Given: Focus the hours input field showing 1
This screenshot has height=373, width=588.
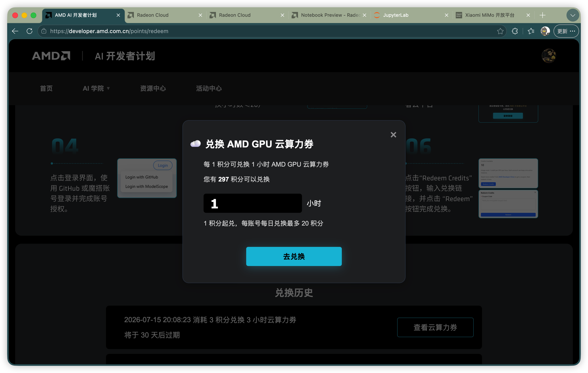Looking at the screenshot, I should coord(253,203).
